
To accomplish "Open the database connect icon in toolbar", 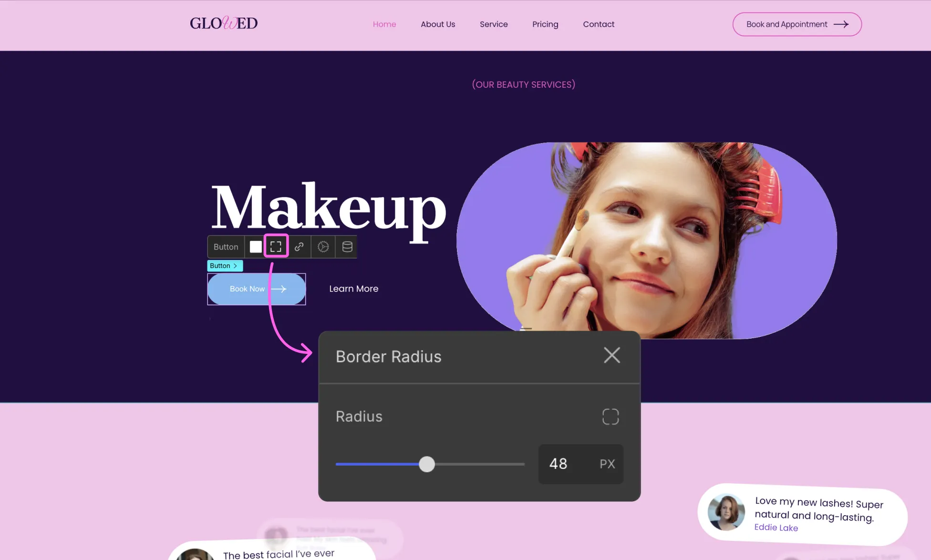I will click(x=347, y=247).
